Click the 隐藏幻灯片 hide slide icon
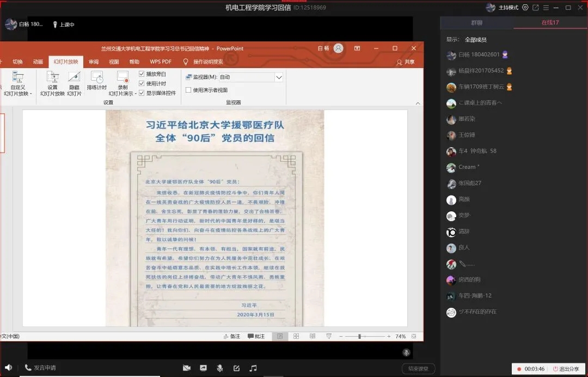 pos(75,77)
